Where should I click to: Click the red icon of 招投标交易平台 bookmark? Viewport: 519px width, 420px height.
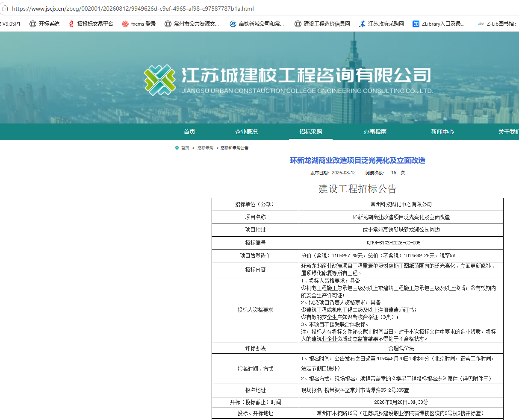coord(71,24)
